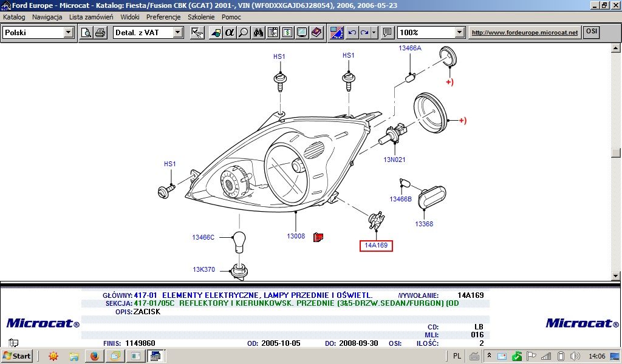Click the diagram vertical scrollbar thumb
This screenshot has width=622, height=364.
tap(616, 153)
